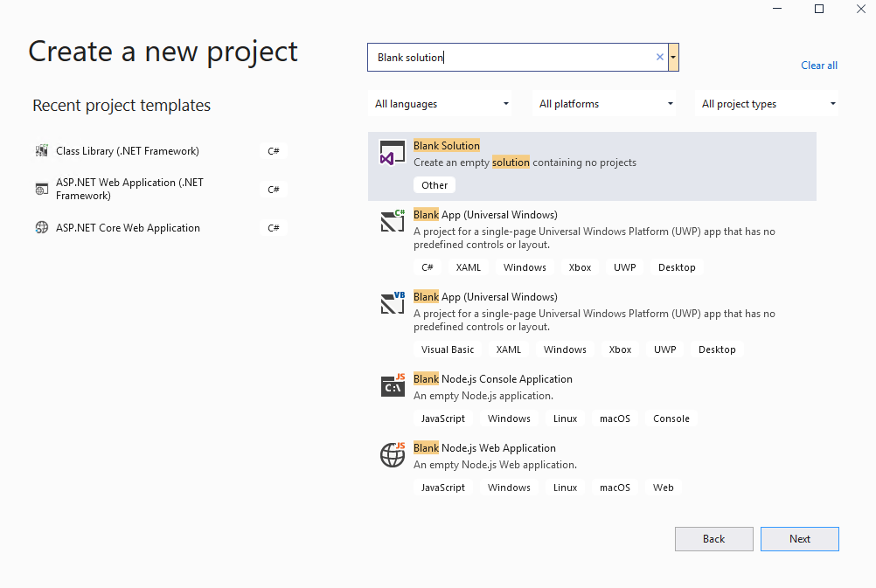The width and height of the screenshot is (876, 588).
Task: Click the VB Blank App UWP icon
Action: 393,303
